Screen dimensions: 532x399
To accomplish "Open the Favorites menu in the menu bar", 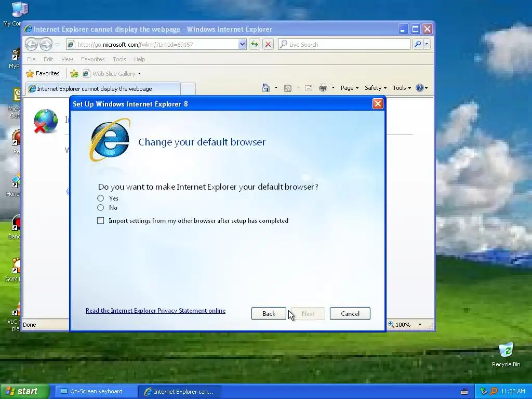I will [x=92, y=59].
